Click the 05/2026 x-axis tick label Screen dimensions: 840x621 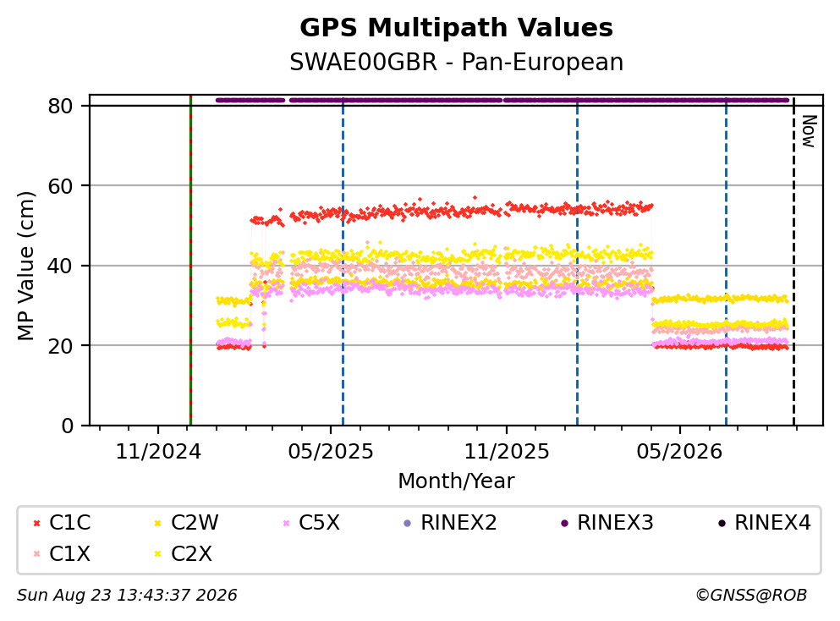679,452
